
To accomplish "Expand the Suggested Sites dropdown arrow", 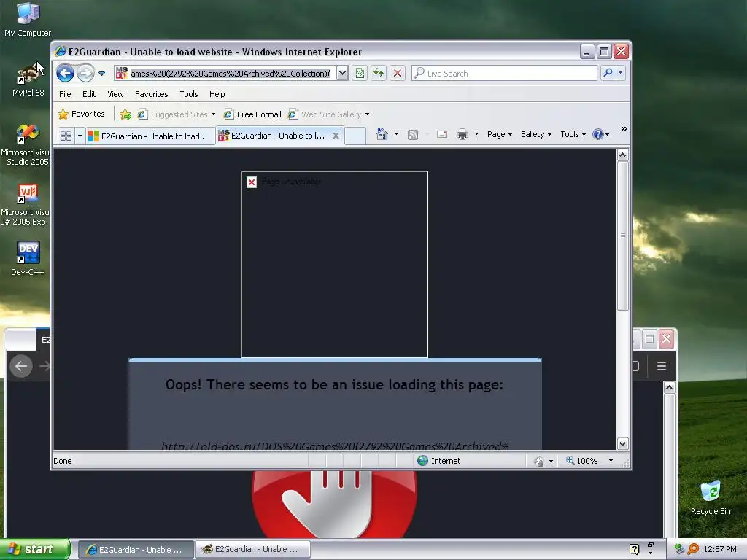I will pos(213,114).
